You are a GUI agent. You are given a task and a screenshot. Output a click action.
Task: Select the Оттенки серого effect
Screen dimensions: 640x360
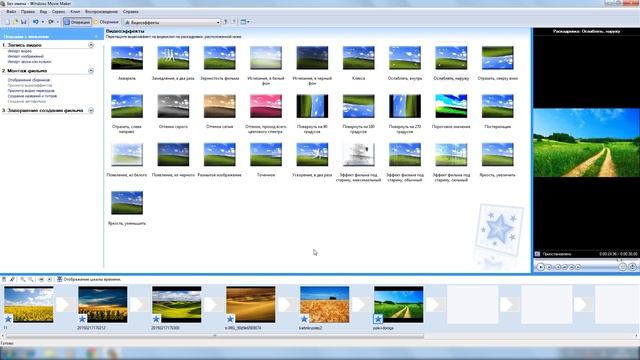click(173, 106)
